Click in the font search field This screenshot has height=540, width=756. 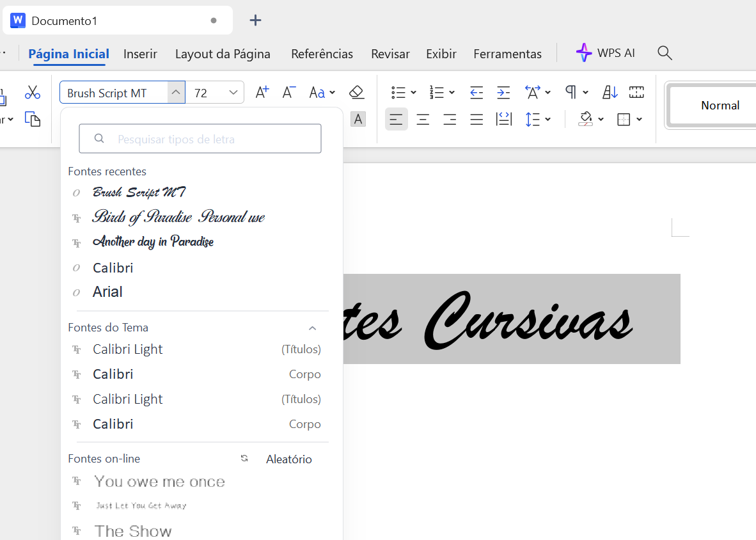coord(200,139)
